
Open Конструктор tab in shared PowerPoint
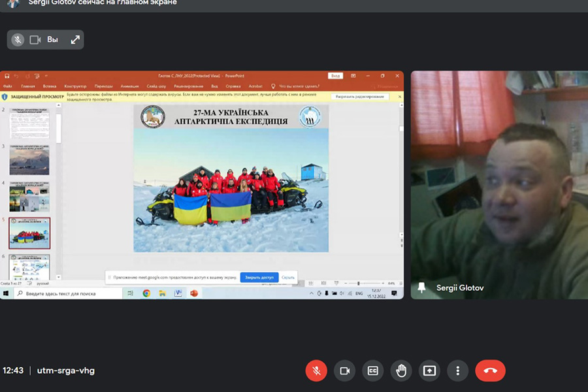(75, 86)
